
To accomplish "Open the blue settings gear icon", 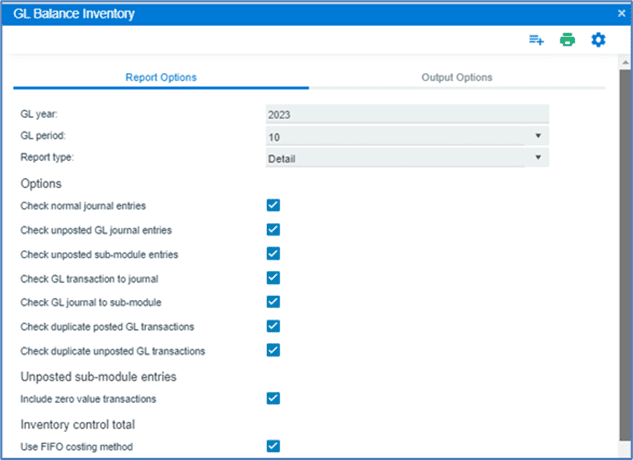I will pyautogui.click(x=598, y=40).
